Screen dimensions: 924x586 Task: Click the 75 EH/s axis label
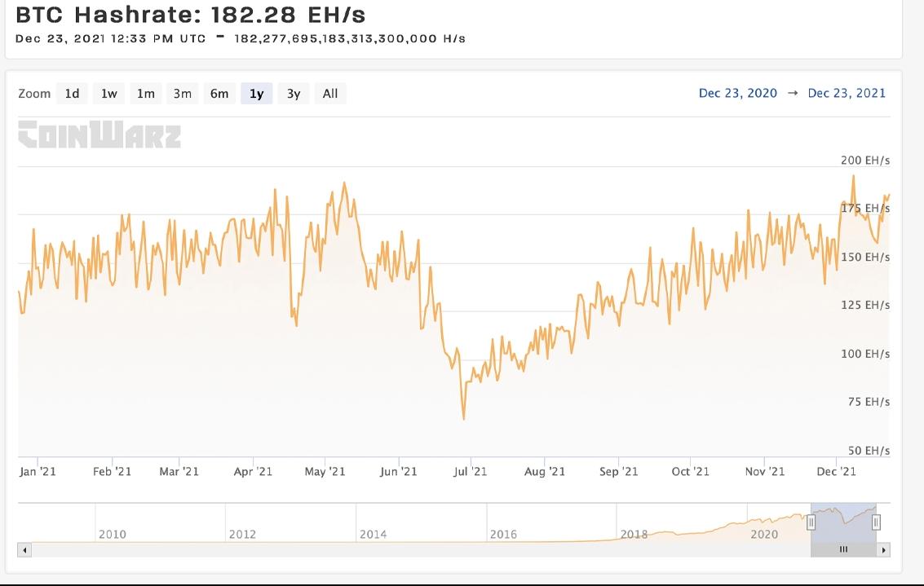(869, 402)
